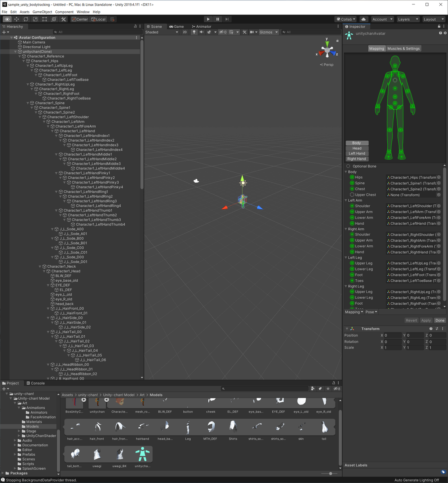Open the GameObject menu

pyautogui.click(x=42, y=12)
